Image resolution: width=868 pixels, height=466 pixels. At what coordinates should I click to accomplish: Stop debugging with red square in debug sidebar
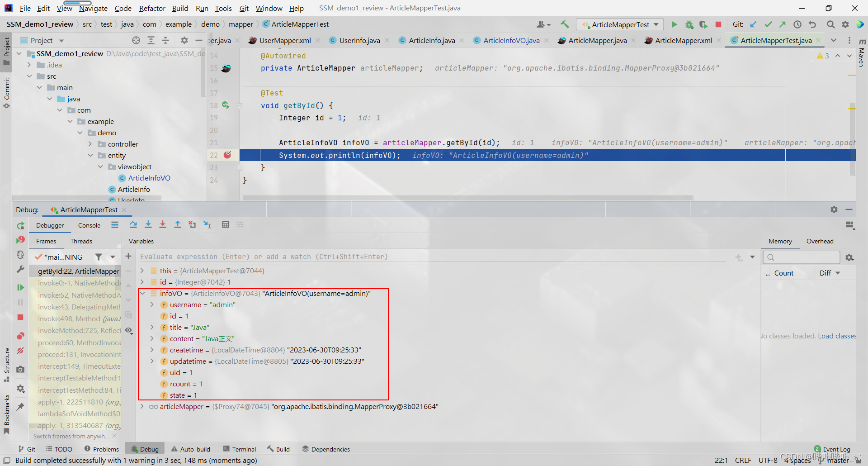[x=20, y=317]
